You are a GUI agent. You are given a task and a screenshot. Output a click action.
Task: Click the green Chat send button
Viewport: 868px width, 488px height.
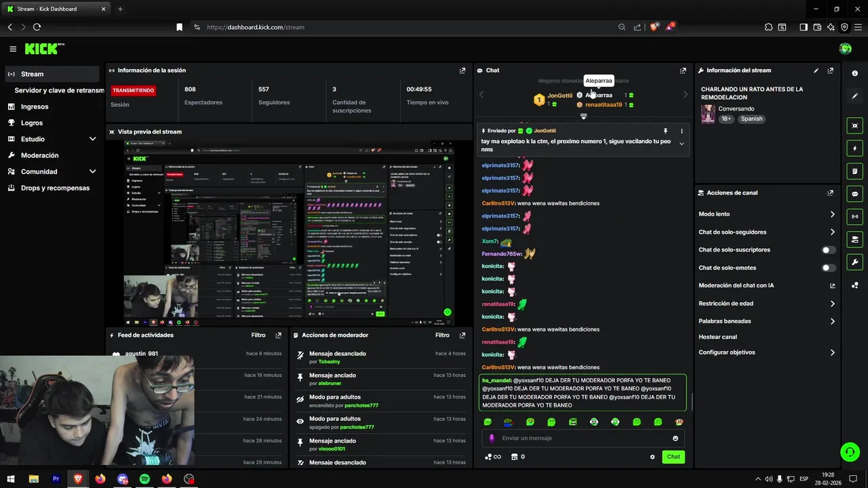tap(673, 457)
